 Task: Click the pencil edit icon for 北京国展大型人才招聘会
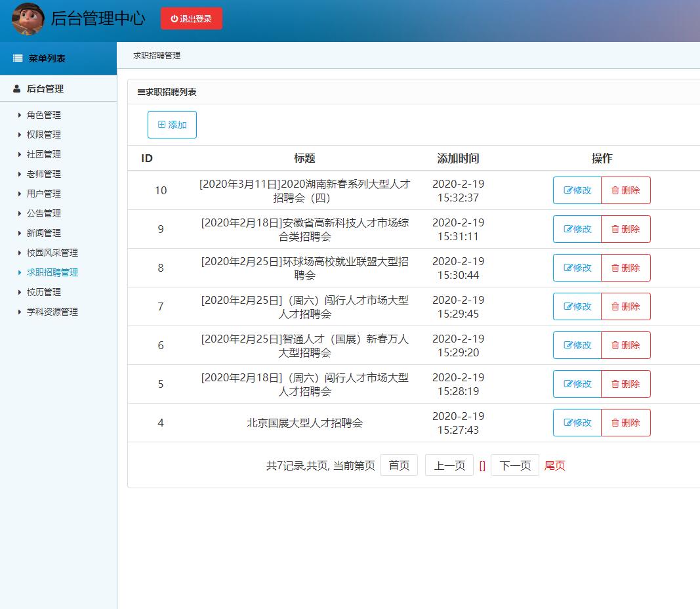(x=567, y=423)
